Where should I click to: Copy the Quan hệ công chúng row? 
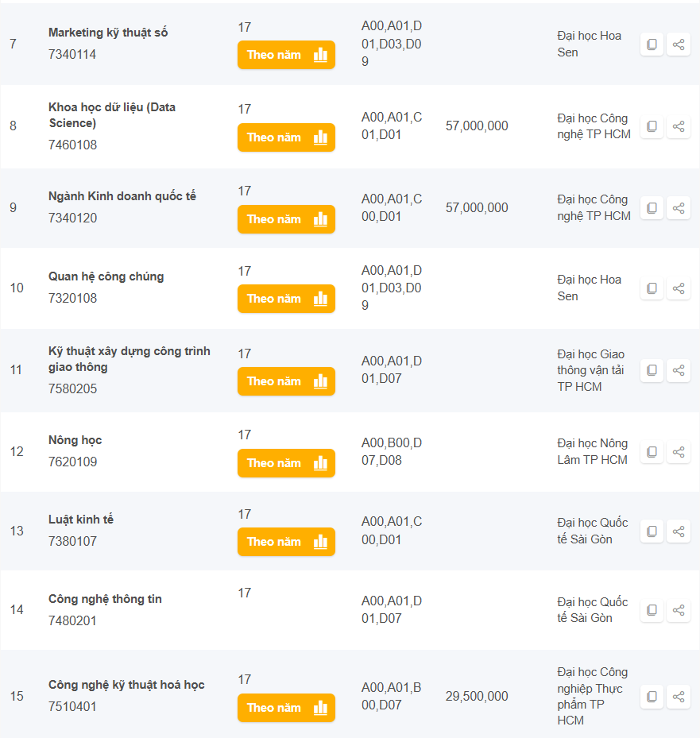(x=652, y=288)
